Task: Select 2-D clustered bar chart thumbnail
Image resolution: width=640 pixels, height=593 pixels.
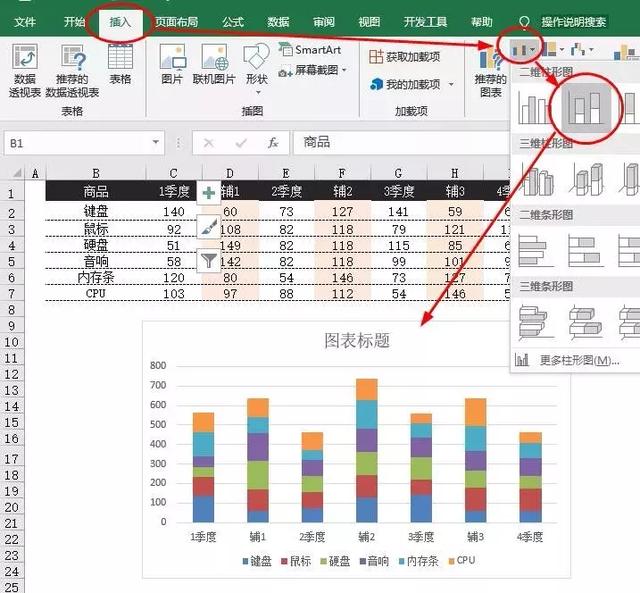Action: click(536, 251)
